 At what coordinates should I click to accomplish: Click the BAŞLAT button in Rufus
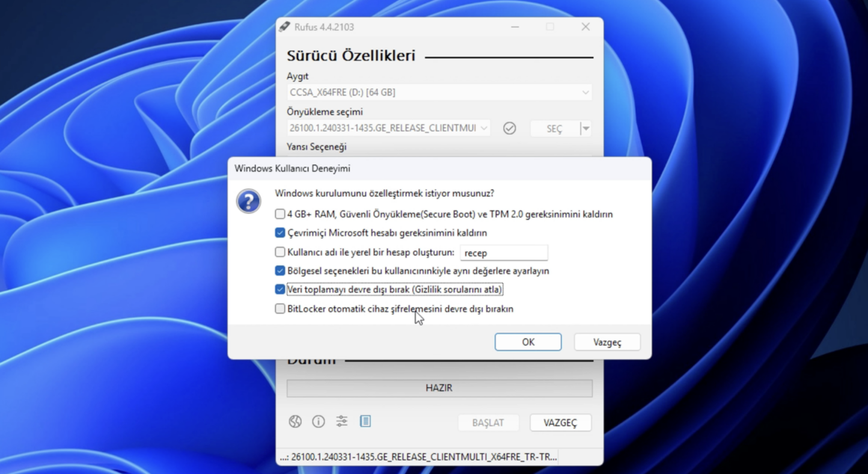(x=488, y=422)
